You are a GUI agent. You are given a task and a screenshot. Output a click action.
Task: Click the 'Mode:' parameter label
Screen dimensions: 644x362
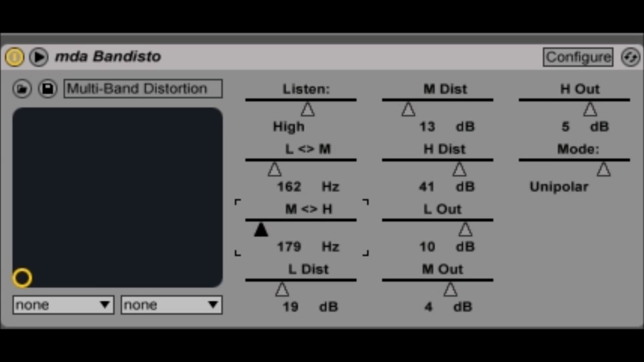[579, 149]
